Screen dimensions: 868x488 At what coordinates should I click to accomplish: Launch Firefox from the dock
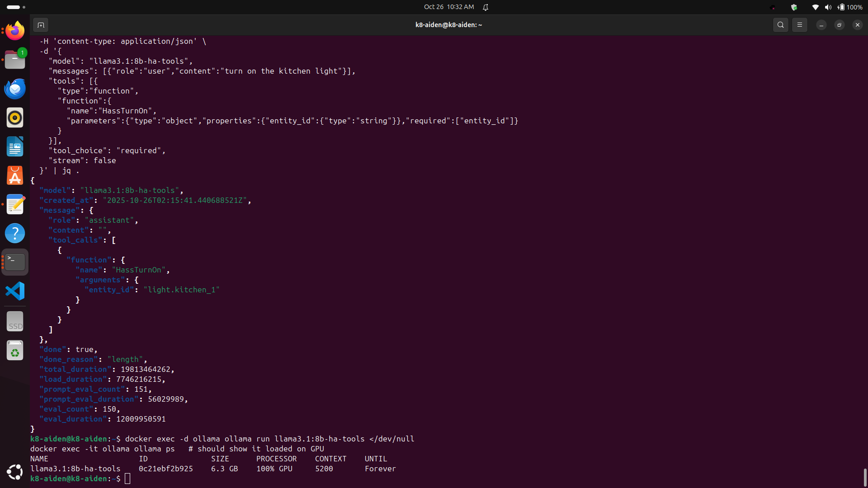pos(15,31)
